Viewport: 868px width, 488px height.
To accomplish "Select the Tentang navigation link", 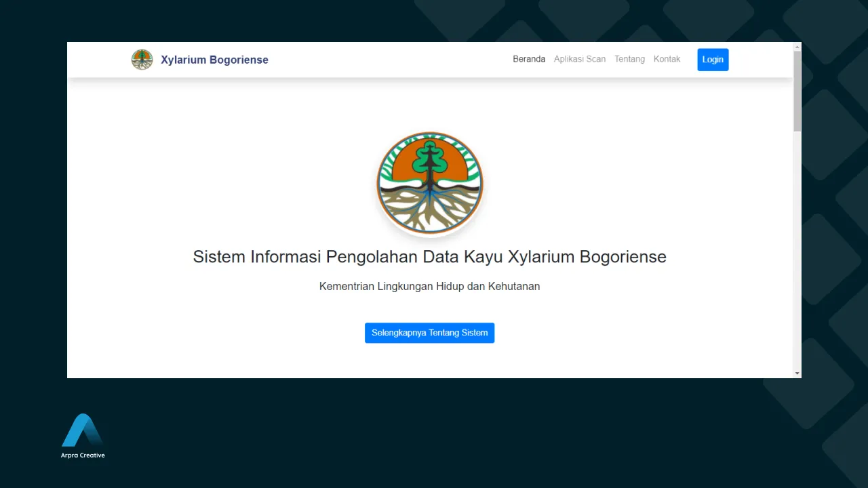I will click(629, 59).
